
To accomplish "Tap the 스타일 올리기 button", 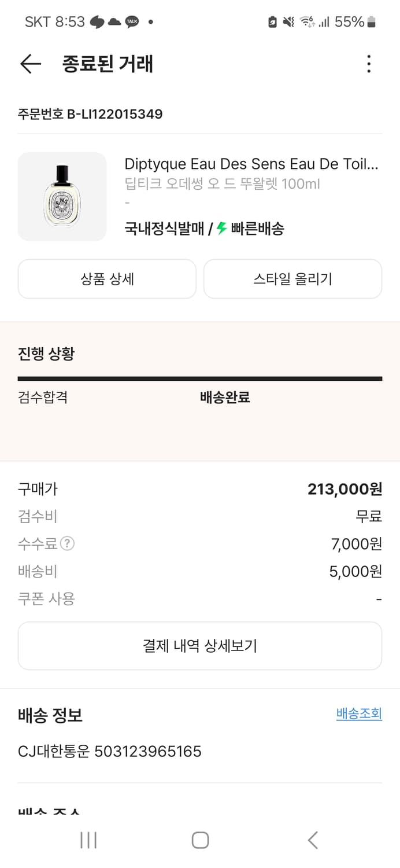I will (x=292, y=279).
